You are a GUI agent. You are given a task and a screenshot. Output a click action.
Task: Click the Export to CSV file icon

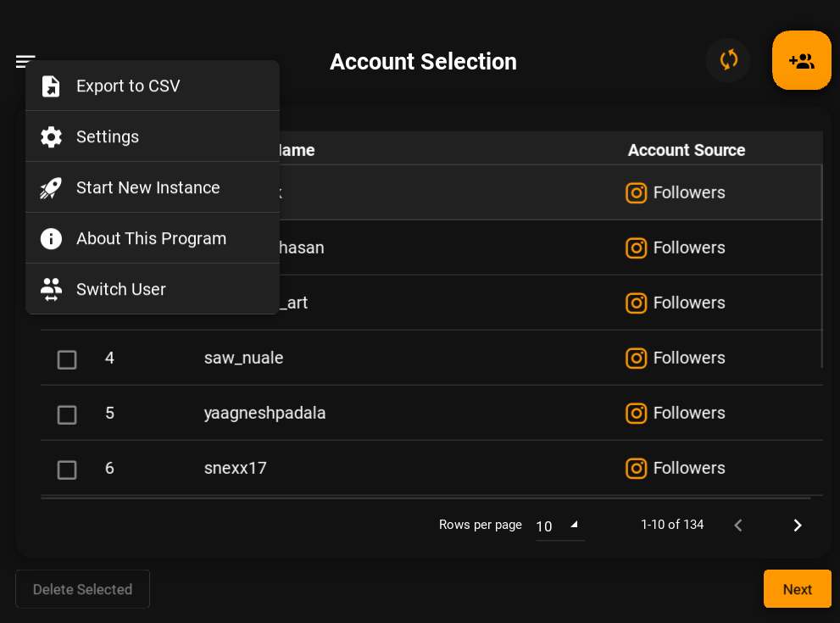(x=51, y=86)
